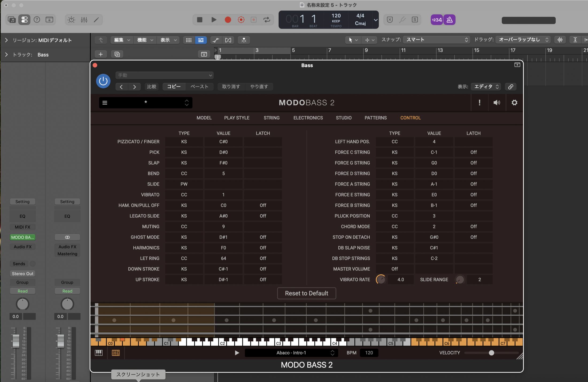This screenshot has width=588, height=382.
Task: Toggle the waveform zoom icon
Action: click(x=560, y=40)
